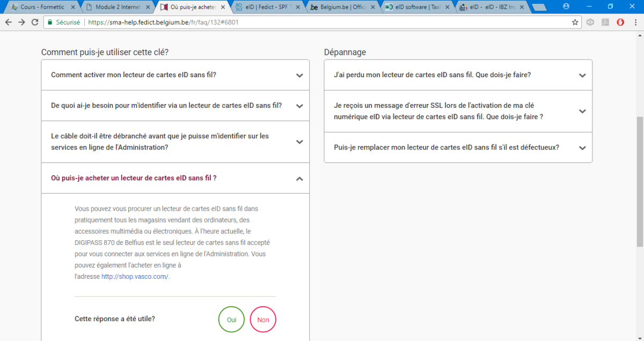Click the browser forward arrow
The width and height of the screenshot is (644, 341).
[21, 23]
